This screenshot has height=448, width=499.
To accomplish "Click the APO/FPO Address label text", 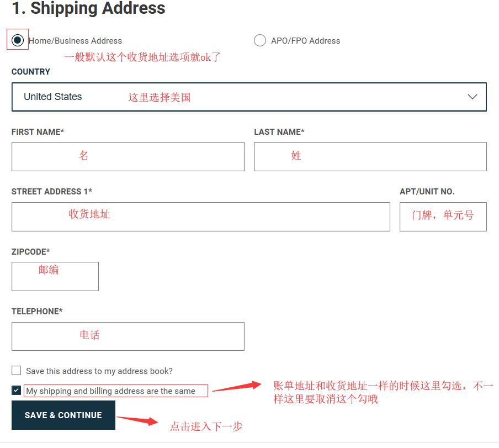I will click(x=305, y=41).
